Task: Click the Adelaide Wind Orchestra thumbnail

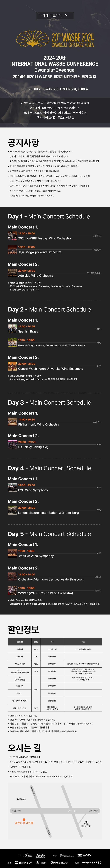Action: (x=12, y=273)
